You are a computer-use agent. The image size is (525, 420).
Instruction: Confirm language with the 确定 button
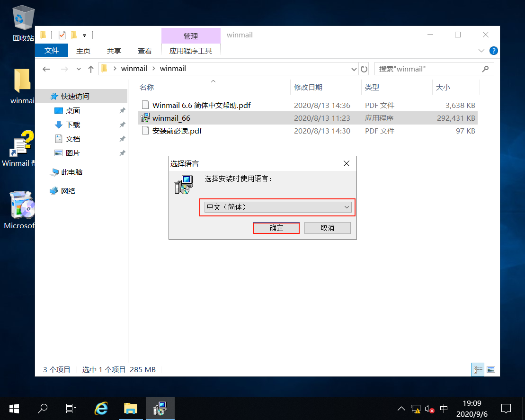point(276,228)
